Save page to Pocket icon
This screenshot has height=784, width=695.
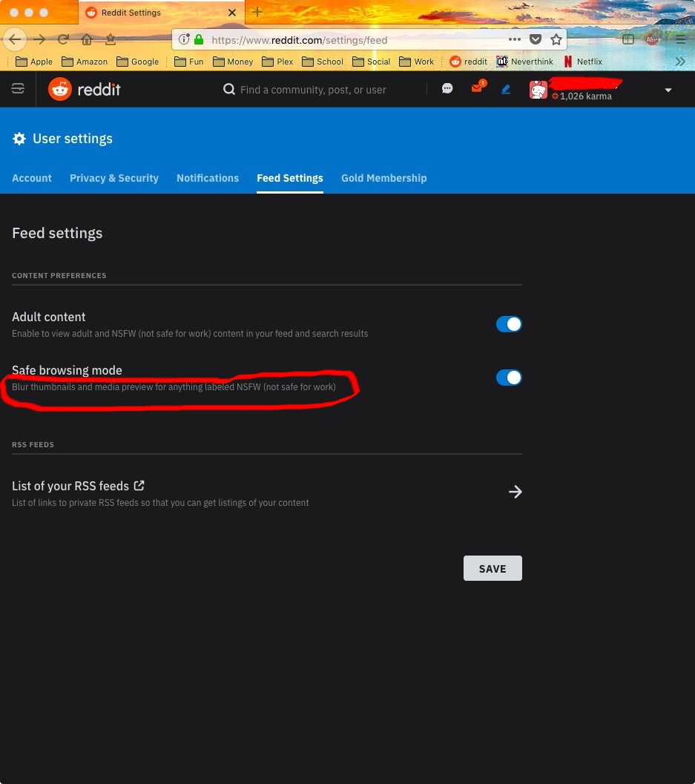(x=536, y=39)
